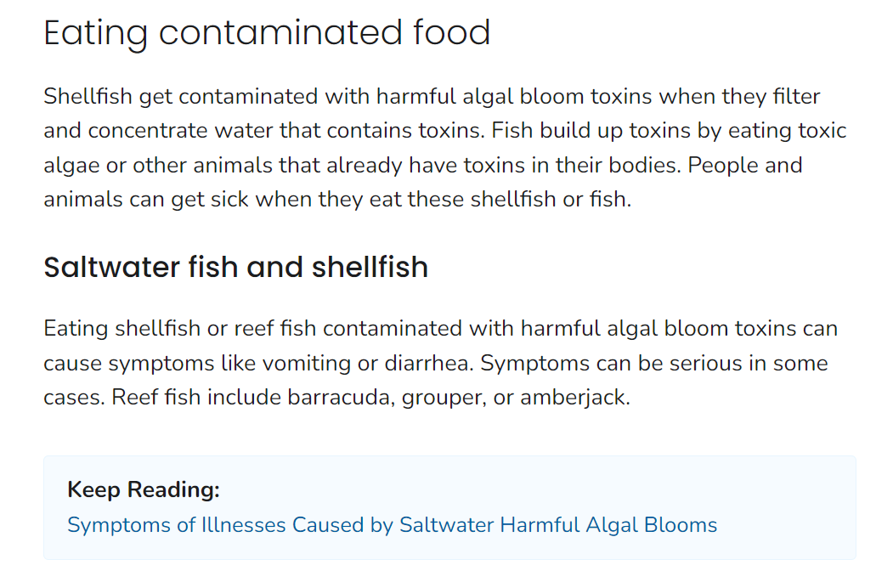Click 'Harmful Algal Blooms' at the link's end

(608, 525)
